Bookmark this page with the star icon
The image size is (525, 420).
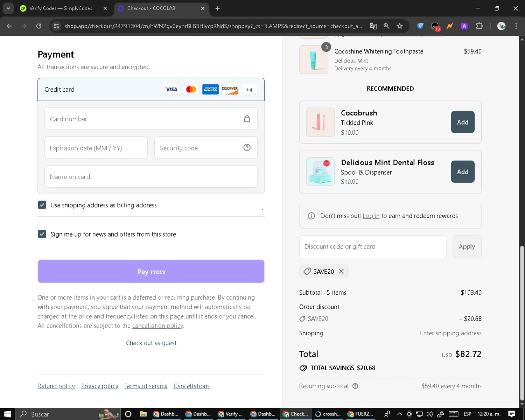click(x=400, y=26)
